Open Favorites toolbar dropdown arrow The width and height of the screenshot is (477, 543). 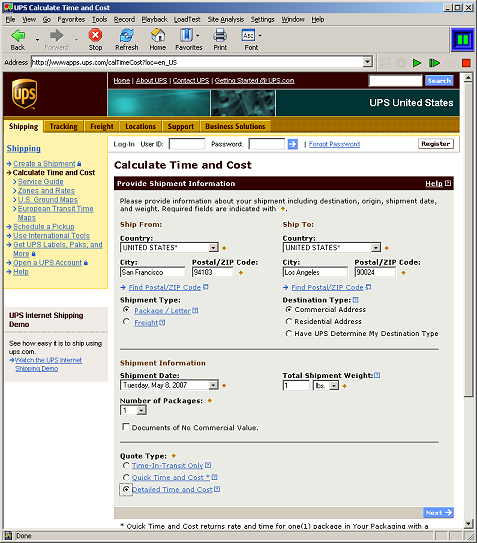pyautogui.click(x=197, y=36)
